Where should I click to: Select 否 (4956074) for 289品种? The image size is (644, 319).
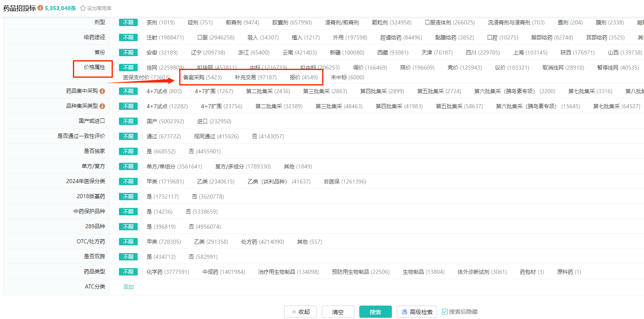click(205, 227)
